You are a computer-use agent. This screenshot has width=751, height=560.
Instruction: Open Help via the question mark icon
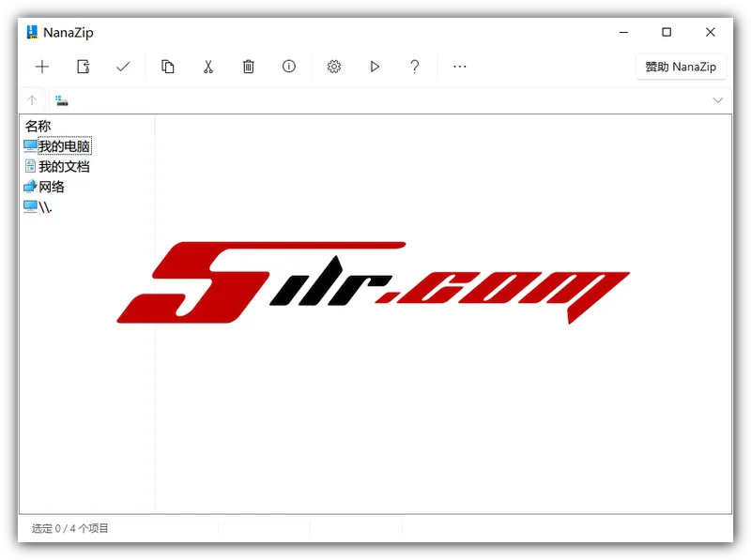point(415,67)
